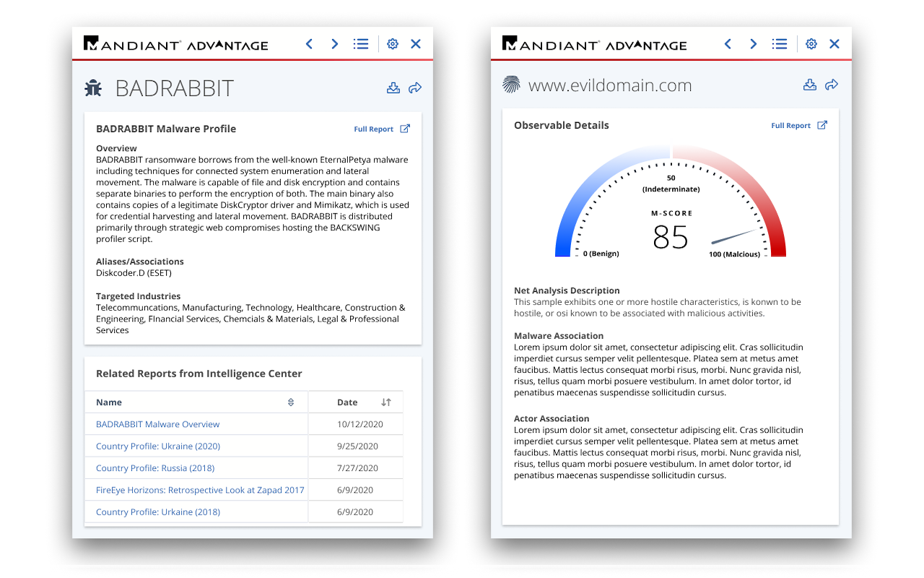The image size is (924, 578).
Task: Click Related Reports from Intelligence Center heading
Action: (x=199, y=374)
